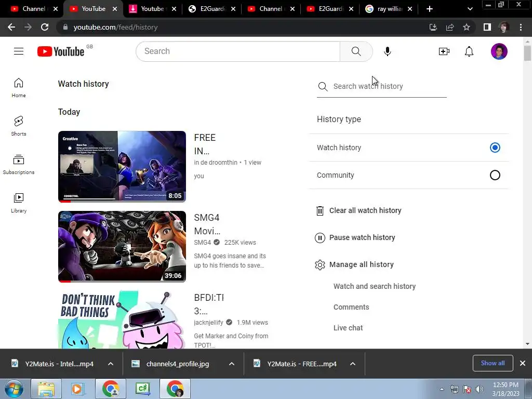Open the YouTube account avatar menu
This screenshot has height=399, width=532.
(499, 51)
